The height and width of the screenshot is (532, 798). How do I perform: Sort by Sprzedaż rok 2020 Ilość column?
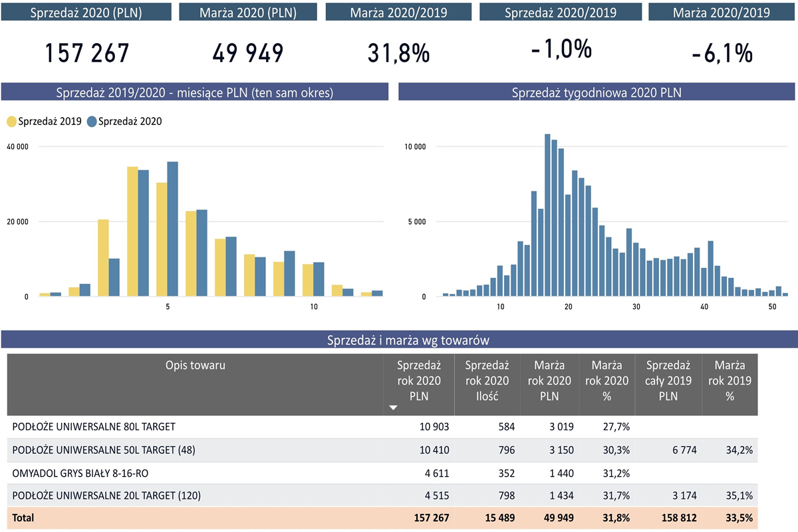coord(487,380)
